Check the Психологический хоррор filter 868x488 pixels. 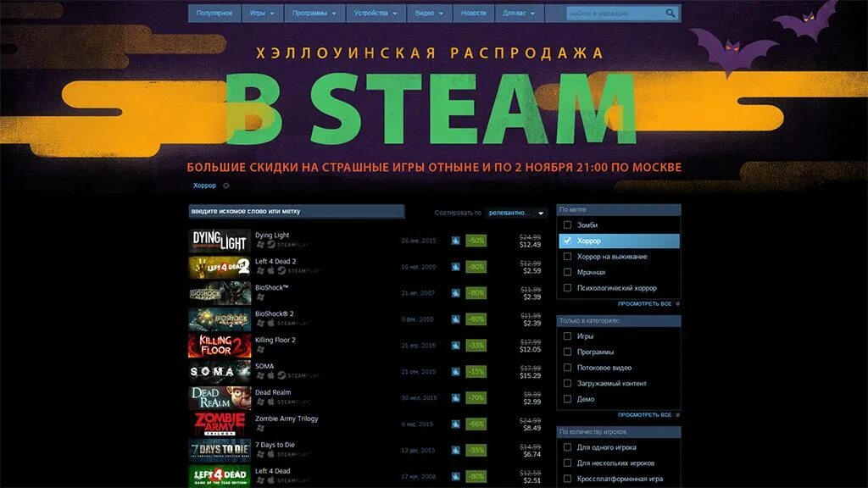point(567,288)
